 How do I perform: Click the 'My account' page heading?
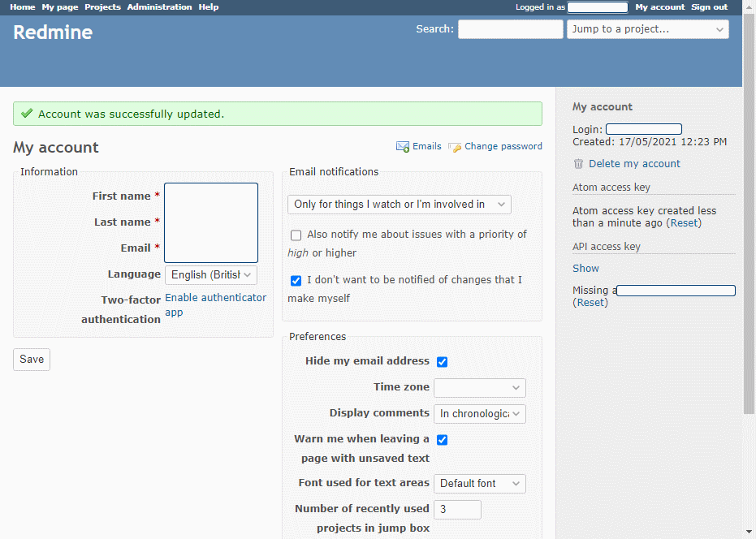(x=56, y=148)
